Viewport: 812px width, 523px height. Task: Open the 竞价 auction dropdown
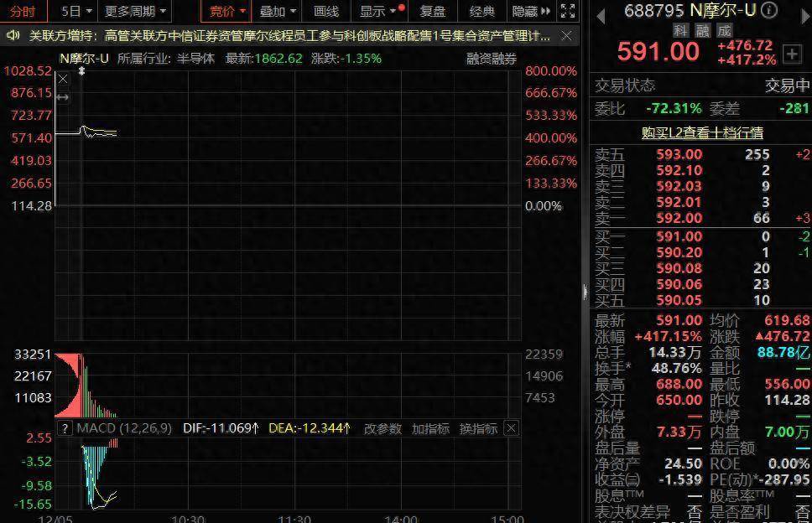point(227,11)
